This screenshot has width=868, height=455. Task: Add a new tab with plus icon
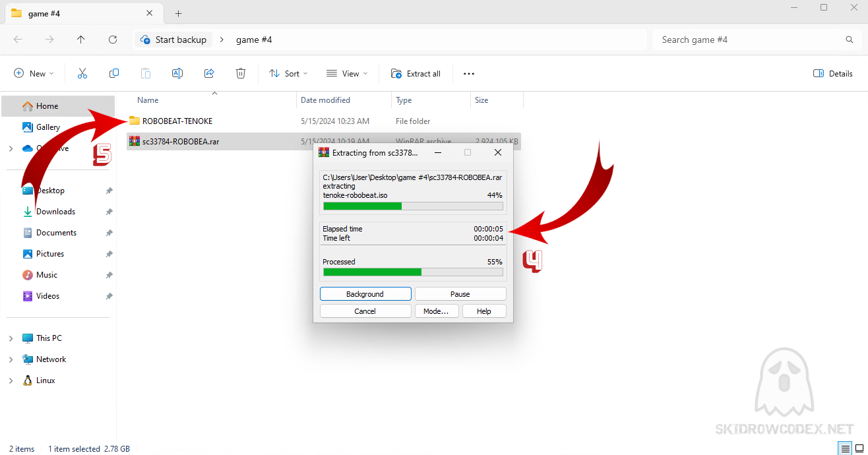click(x=179, y=13)
